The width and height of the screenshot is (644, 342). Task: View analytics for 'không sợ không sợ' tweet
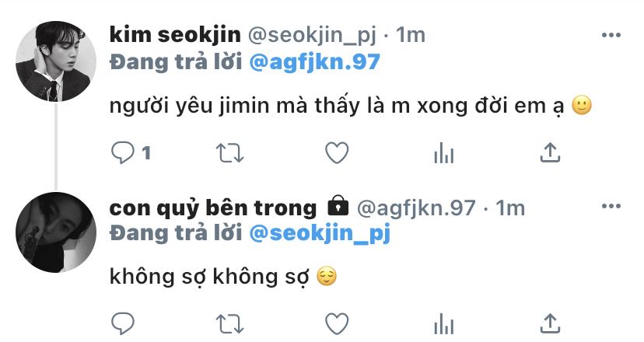coord(443,323)
